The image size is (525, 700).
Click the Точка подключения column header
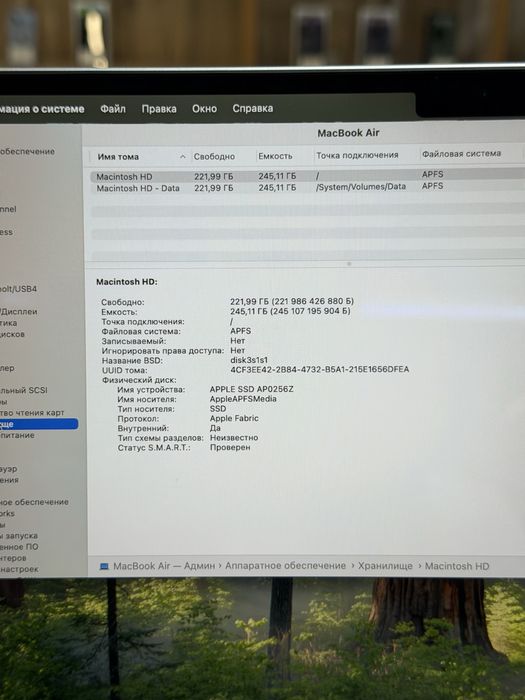(x=357, y=155)
